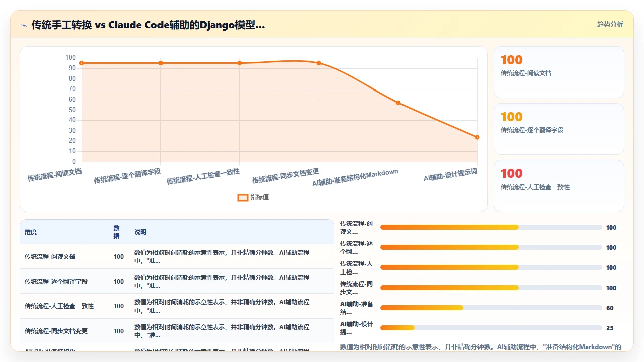Click the table cell 传统流程-阅读文档 in 维度 column
This screenshot has height=362, width=644.
(x=50, y=257)
